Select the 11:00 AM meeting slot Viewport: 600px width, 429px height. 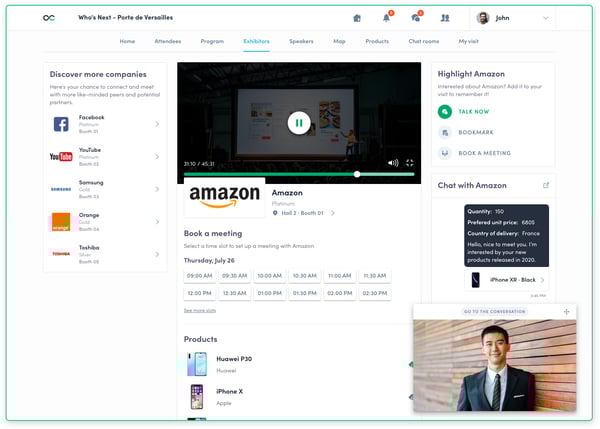(x=340, y=276)
